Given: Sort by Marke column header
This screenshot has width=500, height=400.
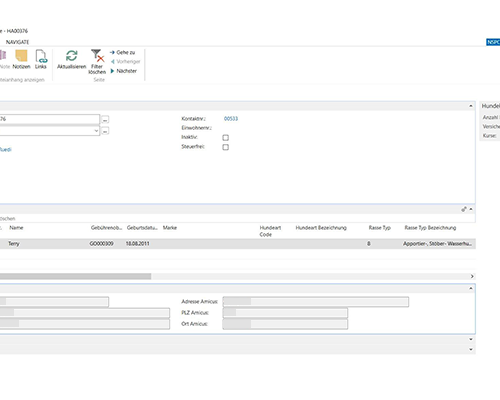Looking at the screenshot, I should (170, 228).
